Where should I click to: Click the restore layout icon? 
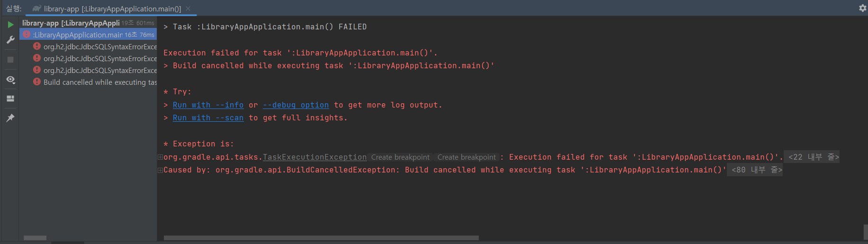[10, 99]
